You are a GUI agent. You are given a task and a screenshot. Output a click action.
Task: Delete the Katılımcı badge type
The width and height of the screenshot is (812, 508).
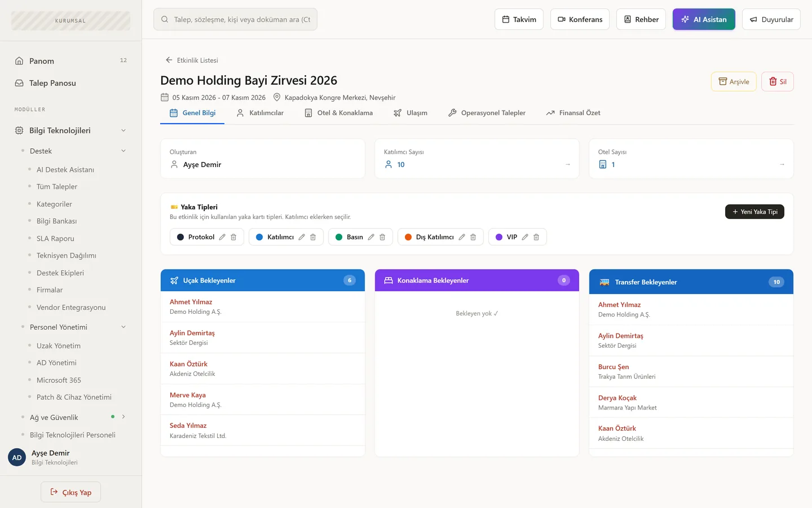pos(313,237)
